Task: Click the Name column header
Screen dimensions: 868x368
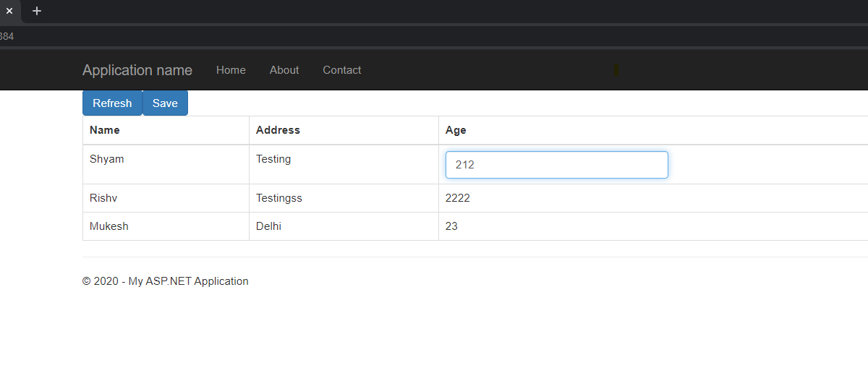Action: (105, 130)
